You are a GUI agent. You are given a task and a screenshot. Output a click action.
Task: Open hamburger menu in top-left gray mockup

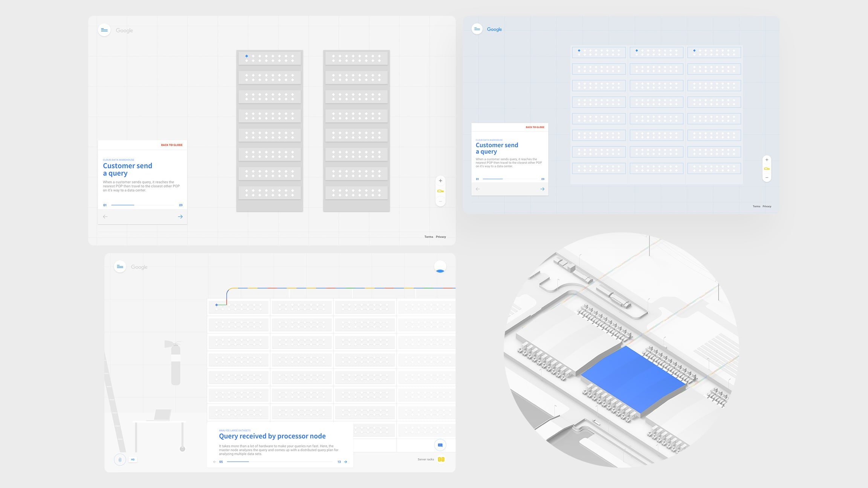tap(104, 30)
